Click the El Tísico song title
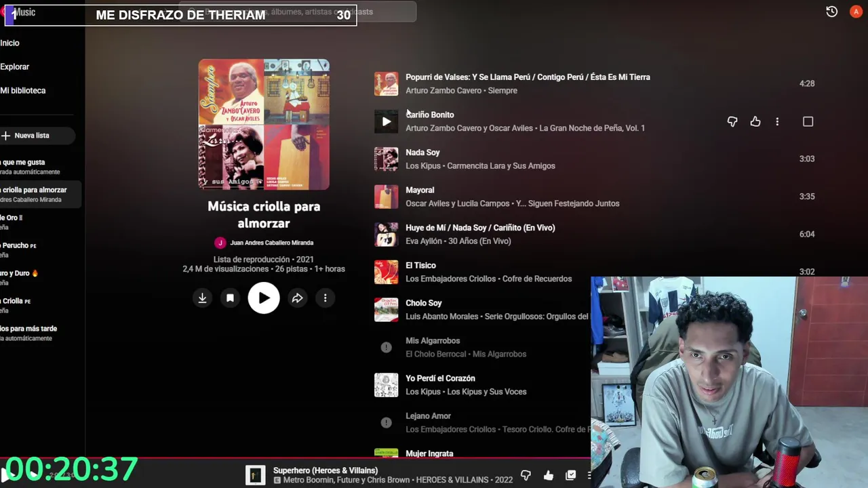This screenshot has width=868, height=488. (x=420, y=266)
